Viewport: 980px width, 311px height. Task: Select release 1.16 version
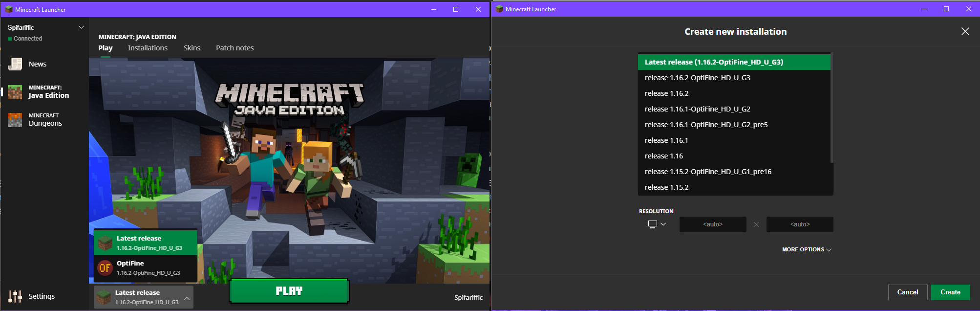[734, 156]
